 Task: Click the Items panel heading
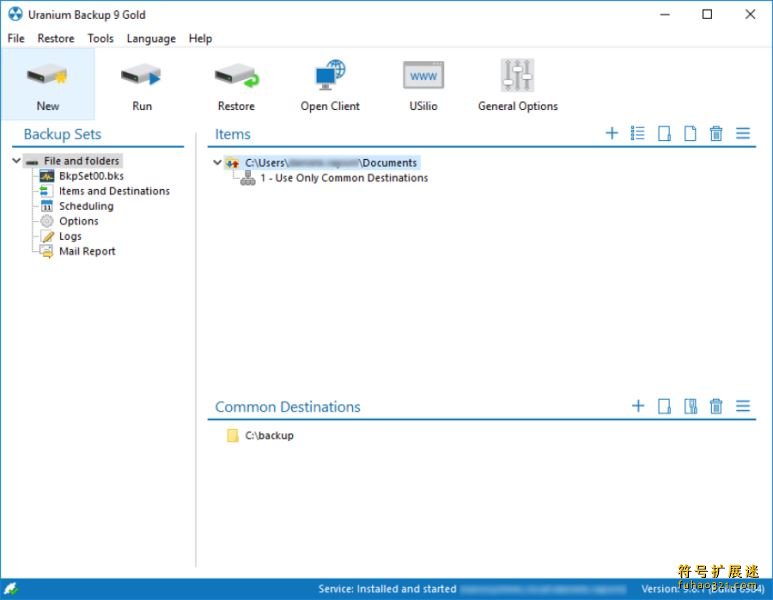[x=232, y=134]
